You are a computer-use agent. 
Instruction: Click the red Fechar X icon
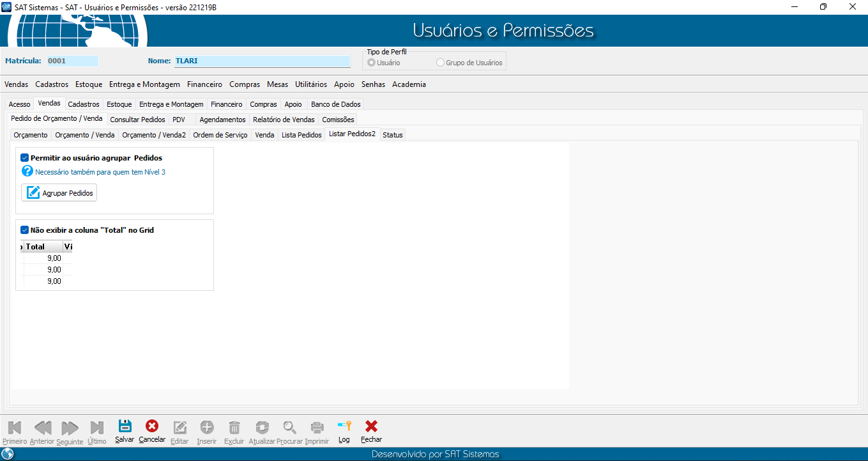(371, 426)
